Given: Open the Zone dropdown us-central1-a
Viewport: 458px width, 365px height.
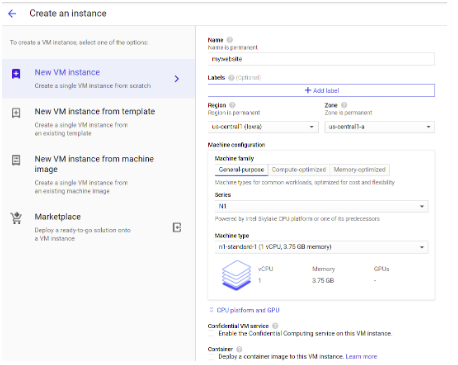Looking at the screenshot, I should (x=380, y=127).
